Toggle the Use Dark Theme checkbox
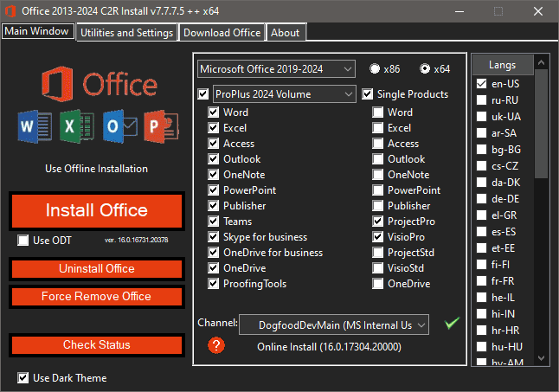The image size is (559, 392). [x=23, y=378]
